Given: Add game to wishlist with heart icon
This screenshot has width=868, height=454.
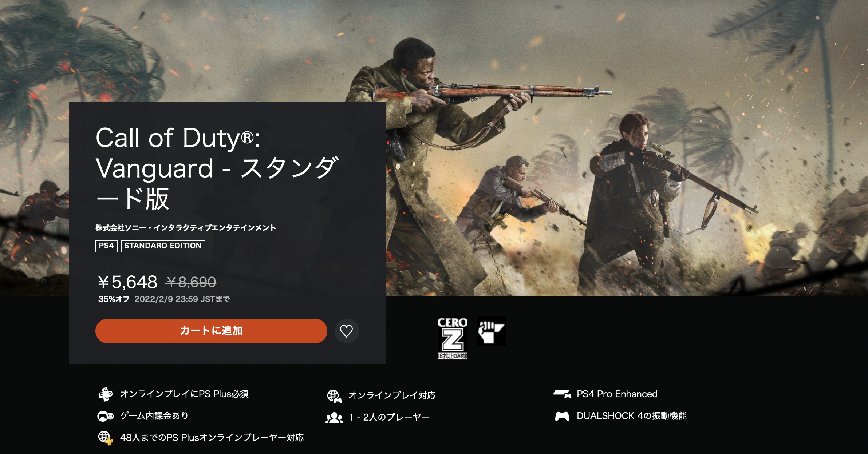Looking at the screenshot, I should [347, 331].
